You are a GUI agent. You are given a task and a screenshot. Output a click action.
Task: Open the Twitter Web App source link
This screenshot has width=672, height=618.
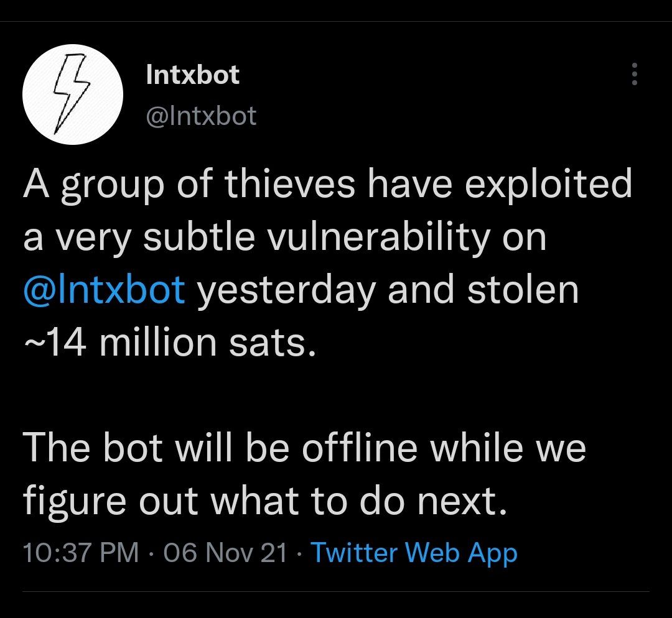(x=414, y=553)
